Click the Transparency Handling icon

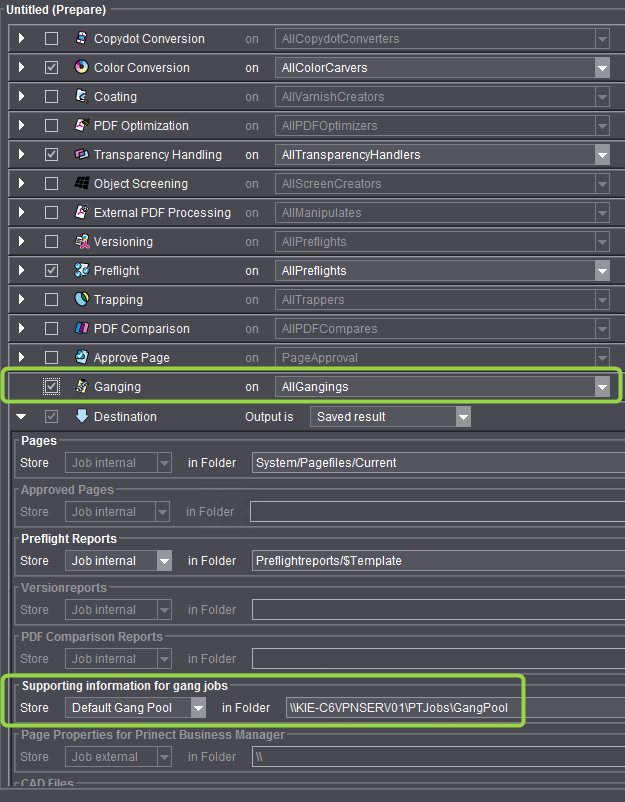tap(82, 155)
